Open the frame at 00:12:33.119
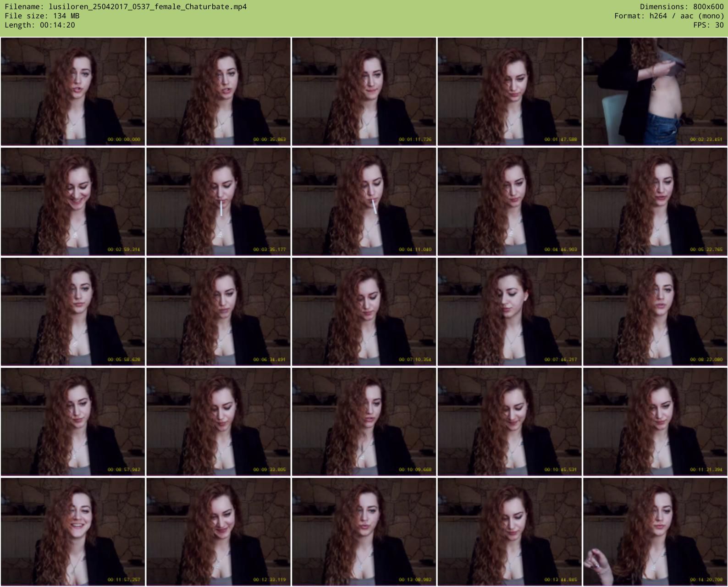 coord(218,532)
